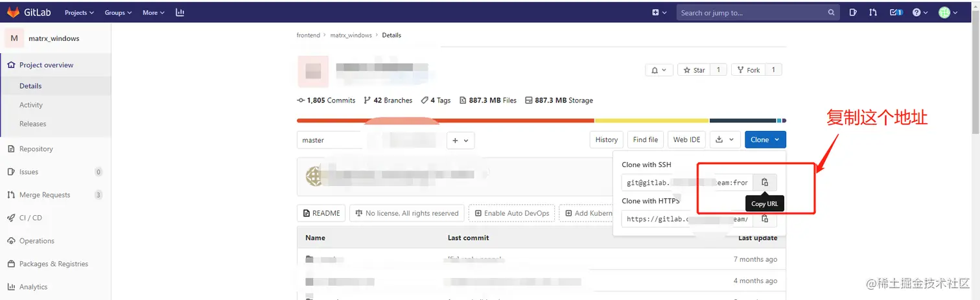Click the Find file button
This screenshot has width=980, height=300.
(645, 139)
